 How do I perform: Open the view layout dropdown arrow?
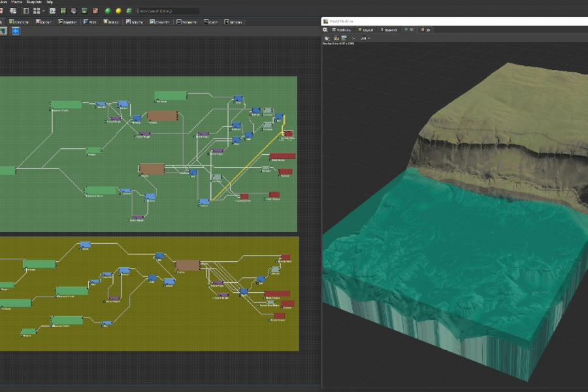(43, 11)
